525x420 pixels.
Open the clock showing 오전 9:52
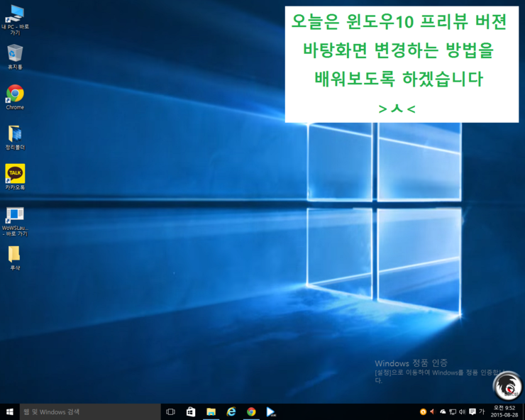pos(504,411)
